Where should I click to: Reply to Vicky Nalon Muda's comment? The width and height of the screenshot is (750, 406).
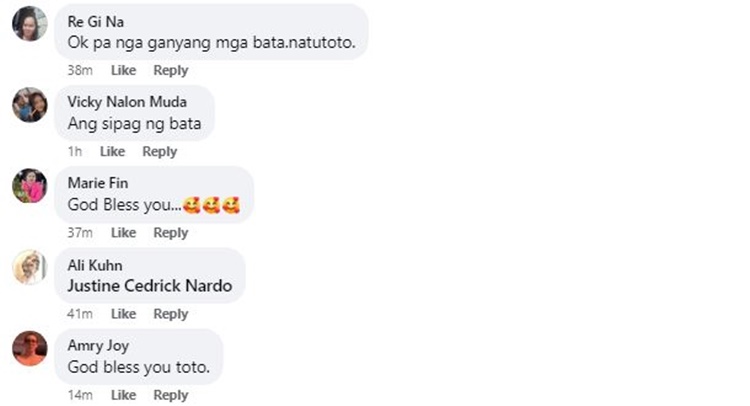click(160, 152)
